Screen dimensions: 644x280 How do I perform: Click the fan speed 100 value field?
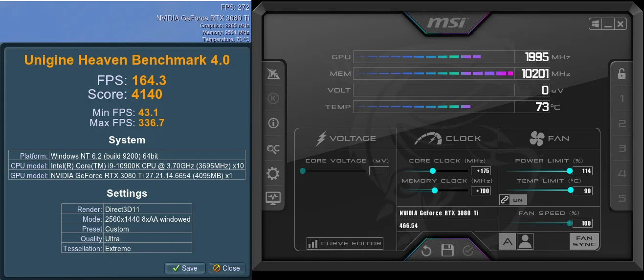[582, 223]
